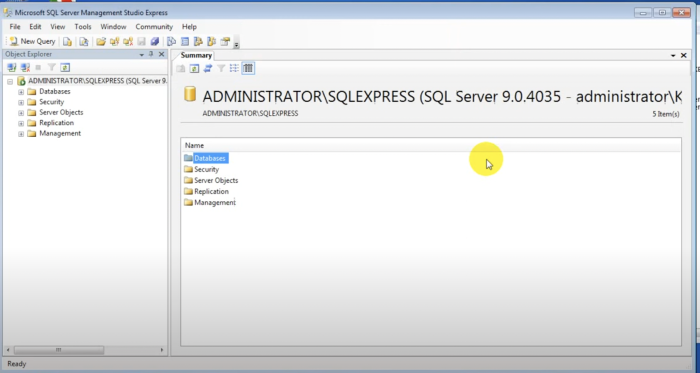Collapse the ADMINISTRATOR\SQLEXPRESS server node
Image resolution: width=700 pixels, height=373 pixels.
(10, 82)
